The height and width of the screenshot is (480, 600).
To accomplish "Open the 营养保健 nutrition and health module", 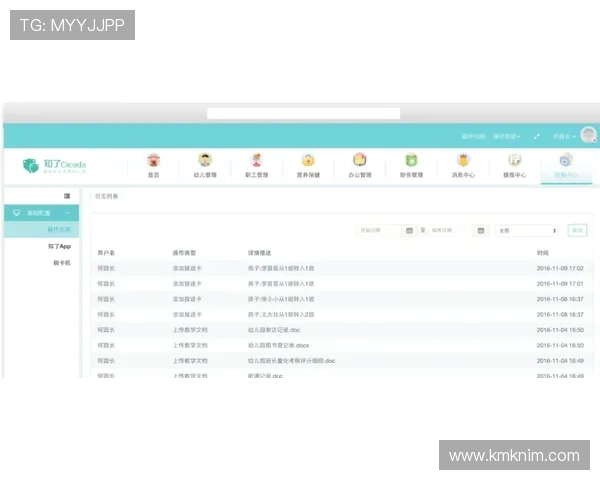I will point(308,165).
